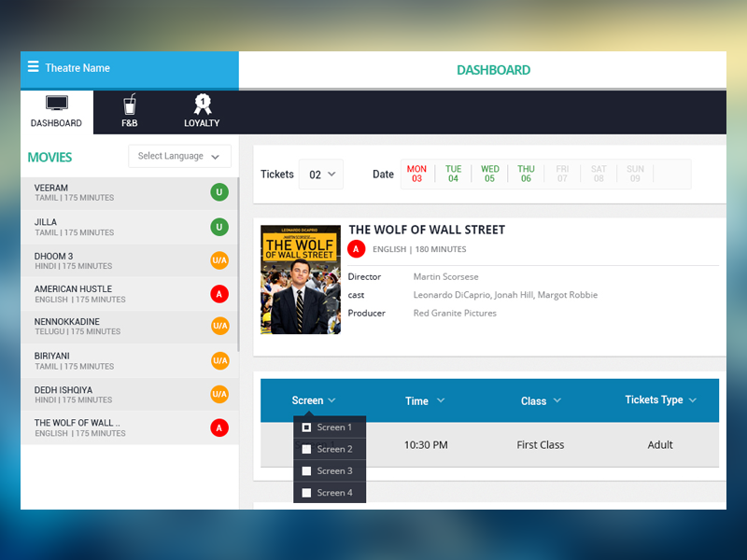Check the Screen 2 checkbox
This screenshot has height=560, width=747.
tap(307, 449)
